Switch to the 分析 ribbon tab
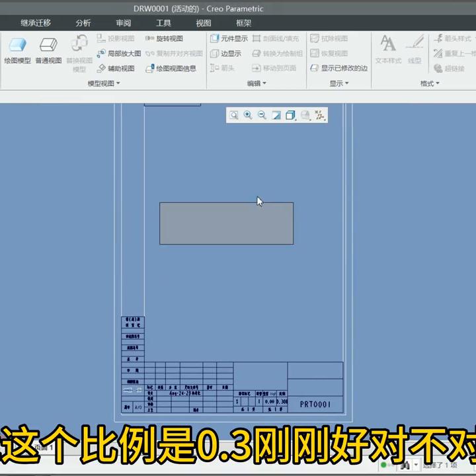The image size is (476, 476). [83, 22]
